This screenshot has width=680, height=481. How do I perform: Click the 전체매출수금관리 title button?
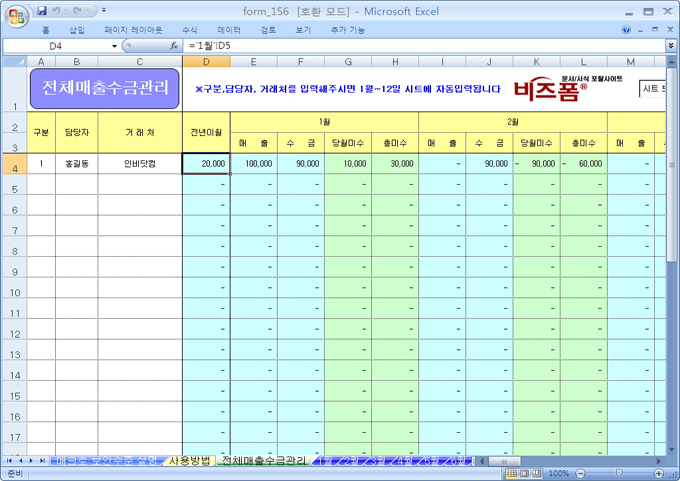[105, 88]
